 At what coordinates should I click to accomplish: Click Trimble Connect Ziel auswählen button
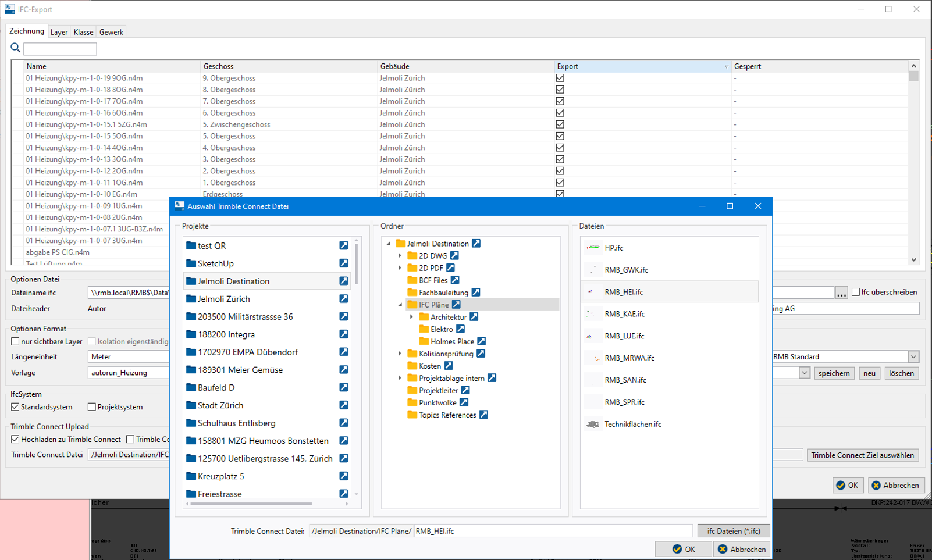coord(862,455)
